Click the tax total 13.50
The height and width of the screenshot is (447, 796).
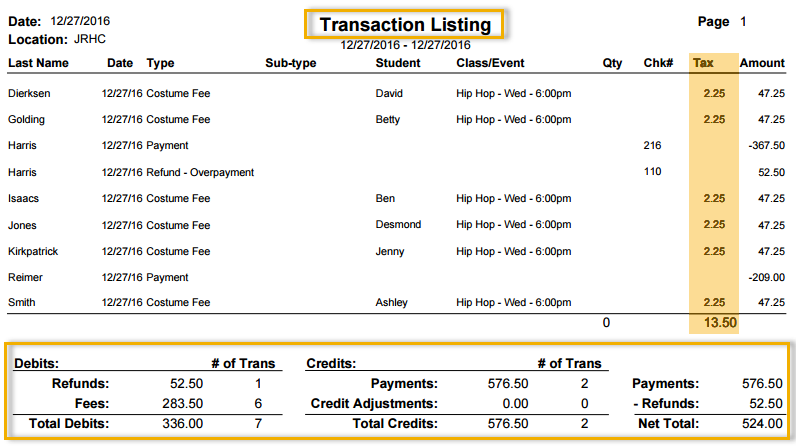point(720,323)
